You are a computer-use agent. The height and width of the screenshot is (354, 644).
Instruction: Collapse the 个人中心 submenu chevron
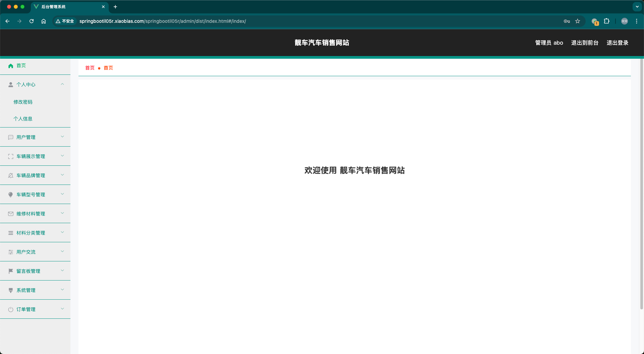62,84
